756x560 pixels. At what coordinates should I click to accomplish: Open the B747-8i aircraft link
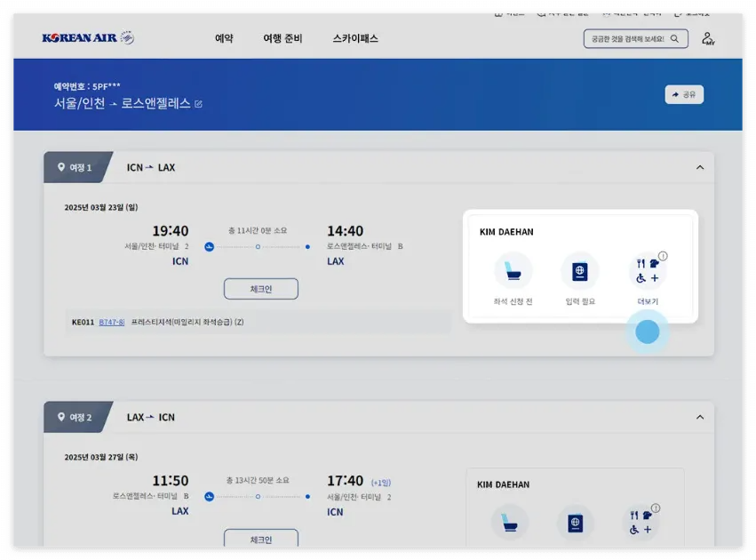tap(111, 322)
